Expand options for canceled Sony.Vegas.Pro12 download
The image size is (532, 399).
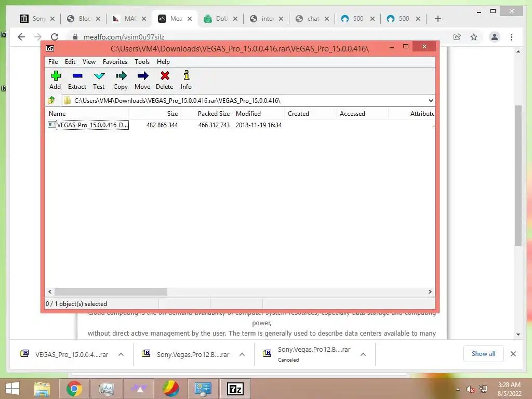coord(363,354)
